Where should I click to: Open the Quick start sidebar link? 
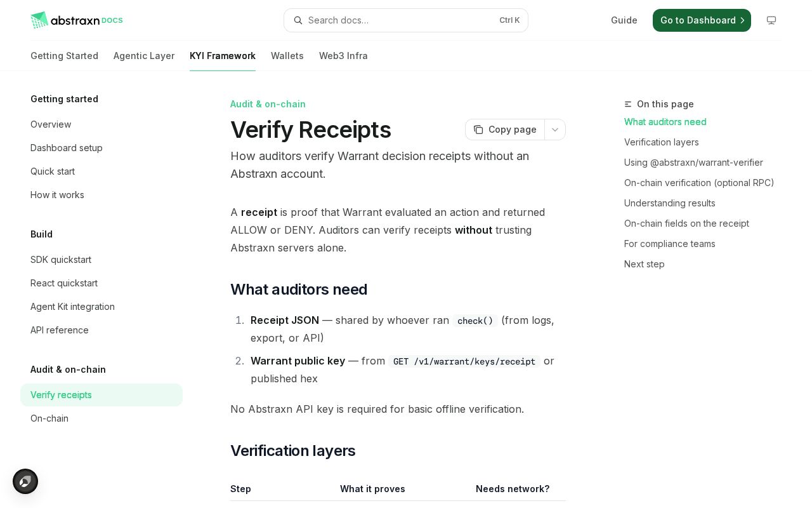(101, 171)
